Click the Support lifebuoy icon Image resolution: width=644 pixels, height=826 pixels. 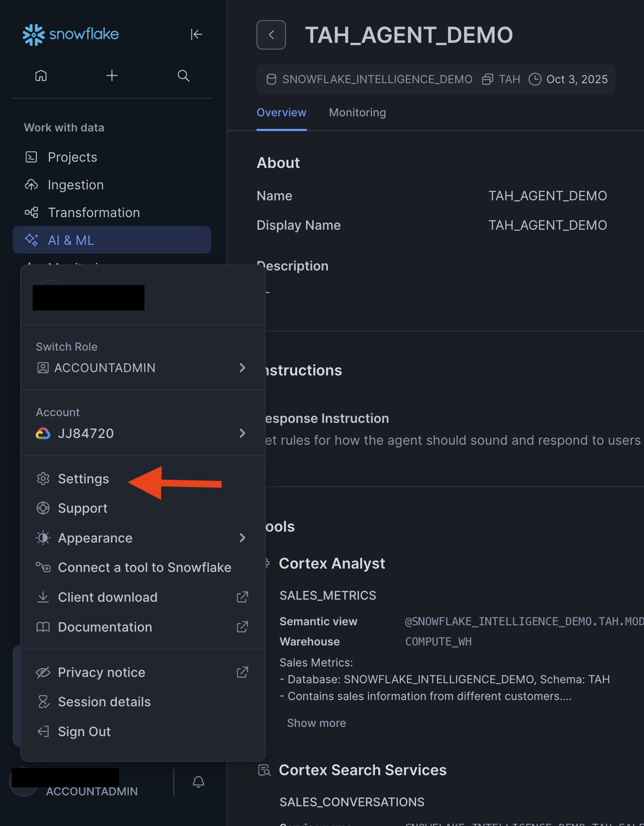coord(43,508)
